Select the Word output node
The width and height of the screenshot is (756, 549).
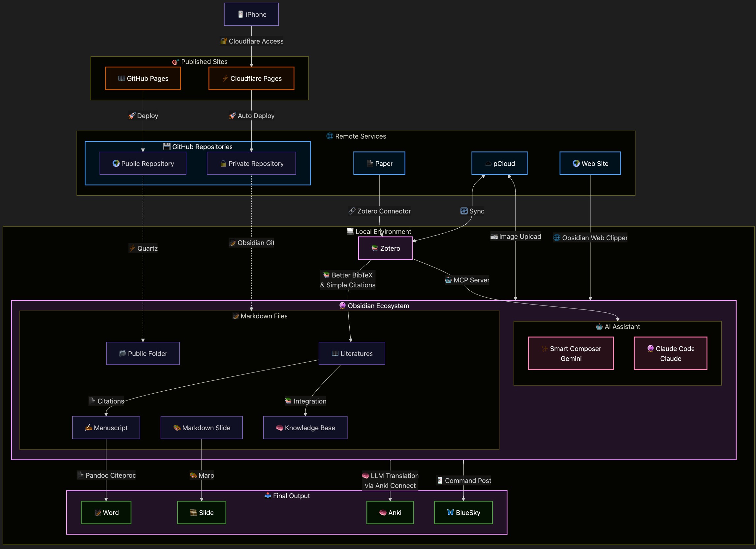tap(106, 512)
